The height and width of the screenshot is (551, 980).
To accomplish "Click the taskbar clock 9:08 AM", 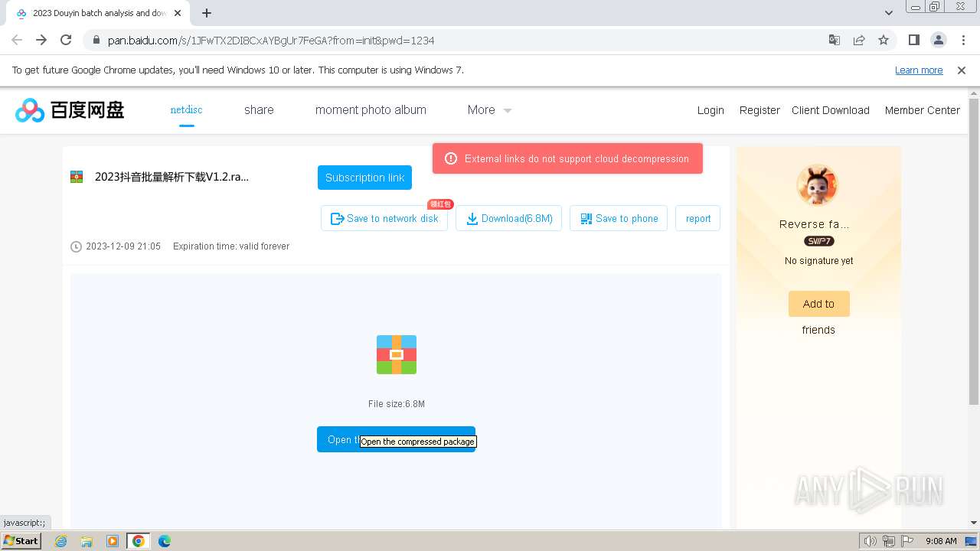I will pyautogui.click(x=941, y=541).
